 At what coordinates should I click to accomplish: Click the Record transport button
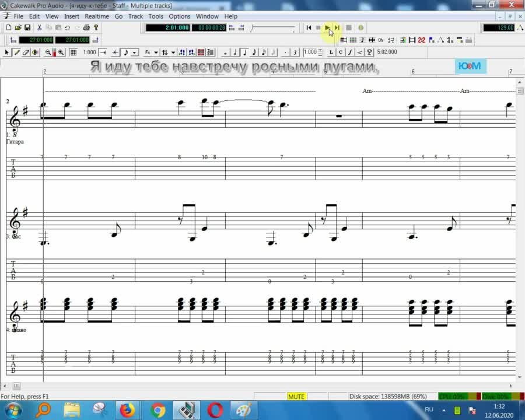click(x=349, y=28)
